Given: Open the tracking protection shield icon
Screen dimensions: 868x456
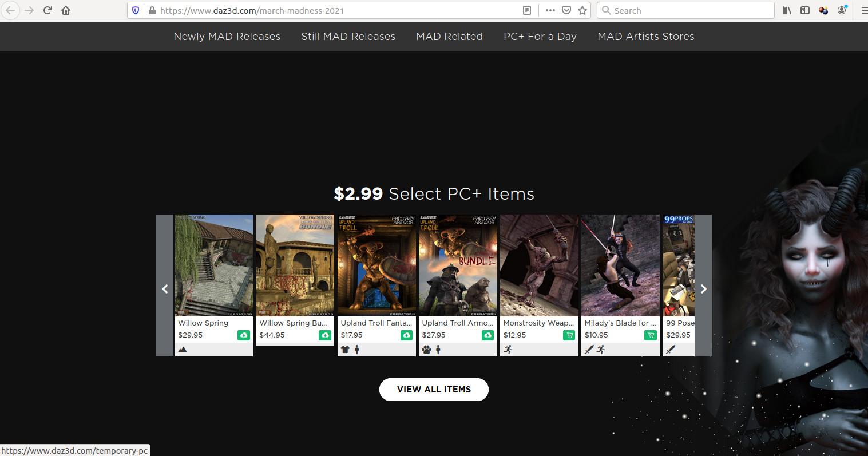Looking at the screenshot, I should (136, 10).
